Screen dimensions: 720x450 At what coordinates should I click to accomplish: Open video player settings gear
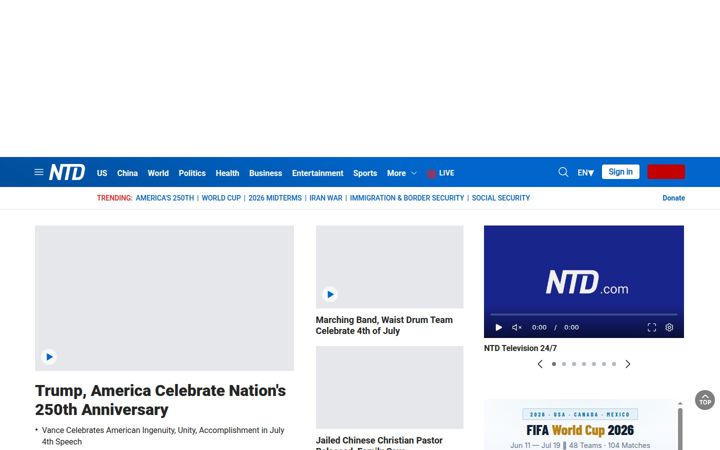point(669,327)
